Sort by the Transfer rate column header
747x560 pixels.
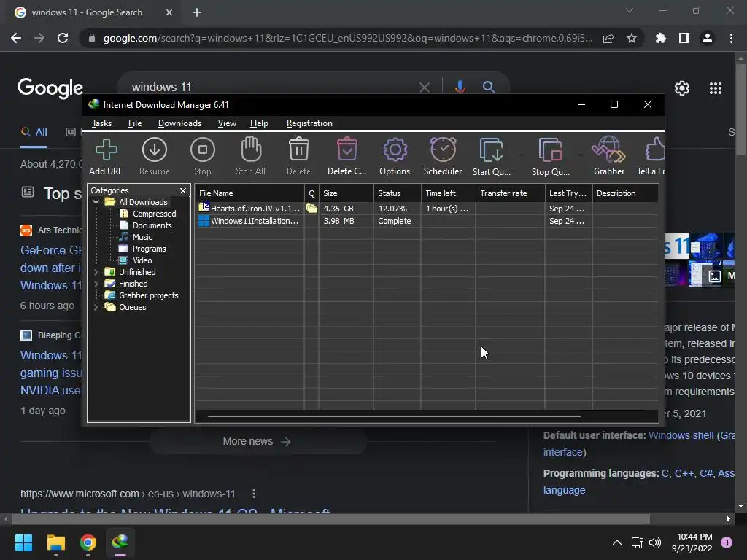(510, 193)
